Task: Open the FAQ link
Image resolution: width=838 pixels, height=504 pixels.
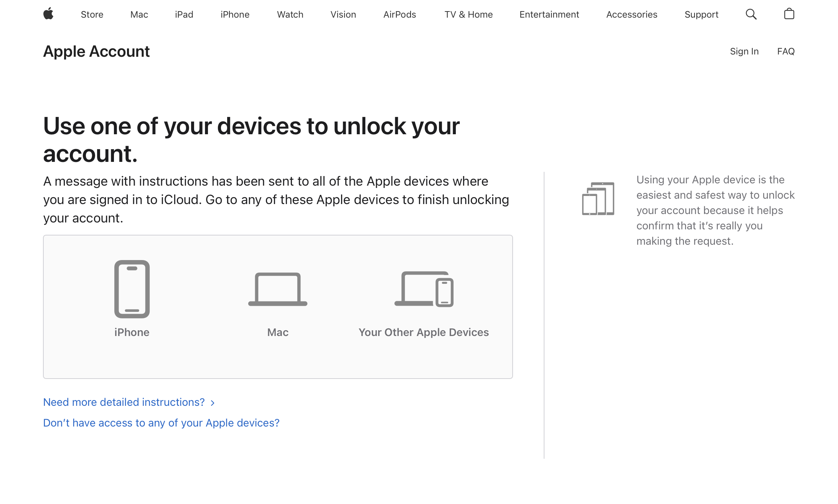Action: tap(786, 51)
